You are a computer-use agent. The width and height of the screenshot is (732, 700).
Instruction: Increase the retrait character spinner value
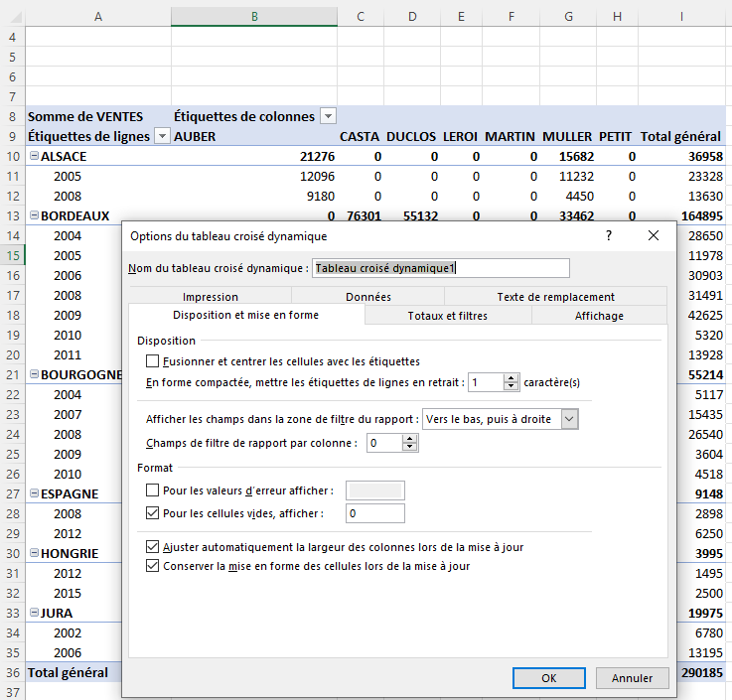click(x=512, y=378)
